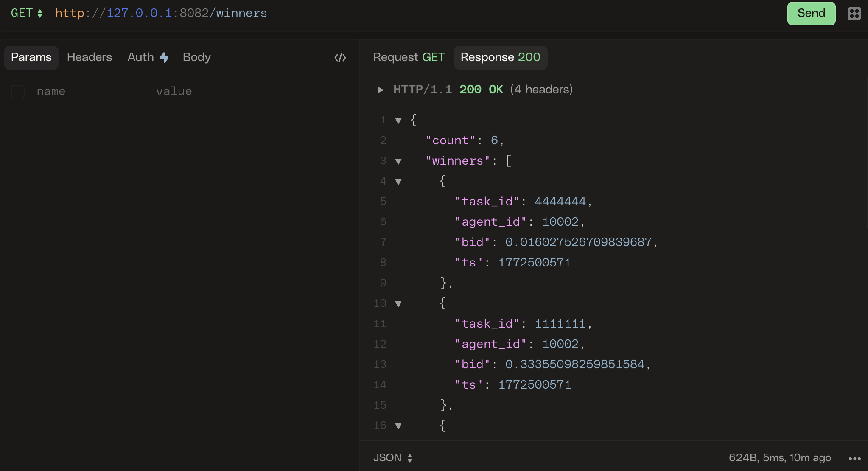Expand the HTTP/1.1 200 OK headers

[x=381, y=90]
